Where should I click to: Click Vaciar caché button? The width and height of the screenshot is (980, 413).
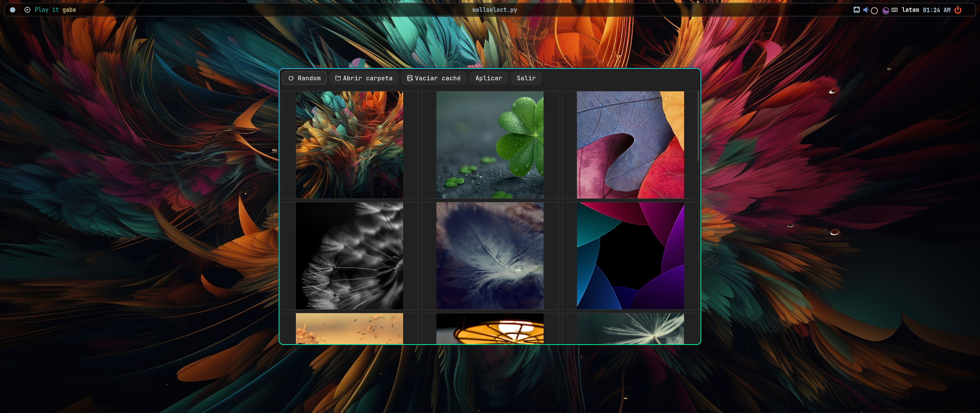click(x=434, y=78)
